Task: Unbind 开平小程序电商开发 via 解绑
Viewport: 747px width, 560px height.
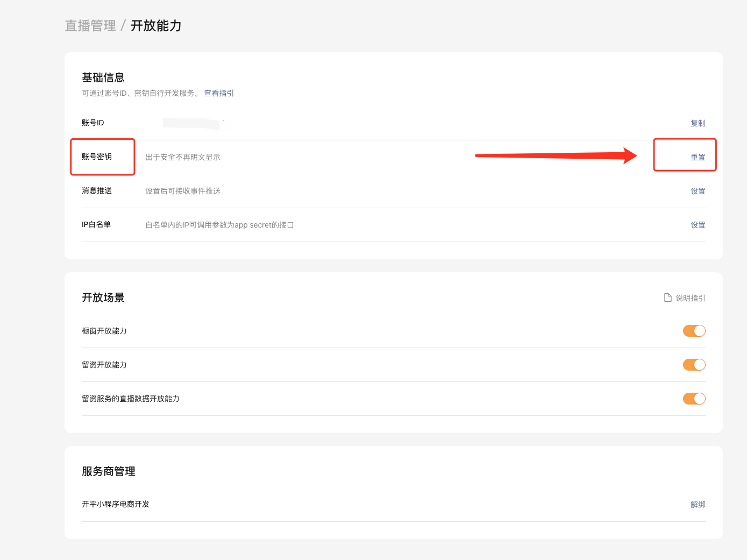Action: pos(698,505)
